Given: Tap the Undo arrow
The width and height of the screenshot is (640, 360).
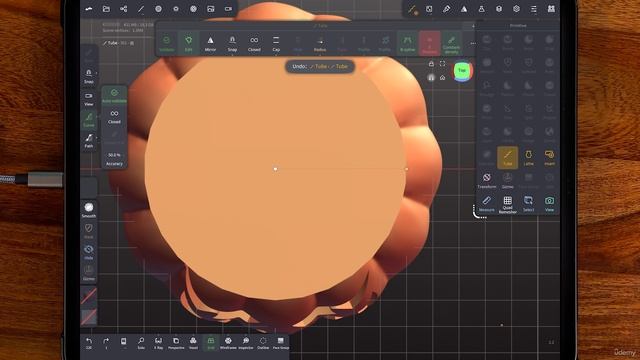Looking at the screenshot, I should pos(89,343).
